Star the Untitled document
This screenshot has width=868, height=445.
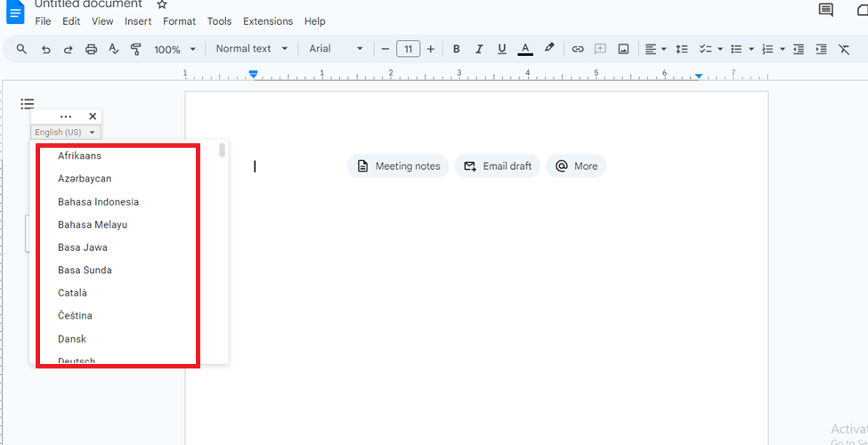point(162,4)
